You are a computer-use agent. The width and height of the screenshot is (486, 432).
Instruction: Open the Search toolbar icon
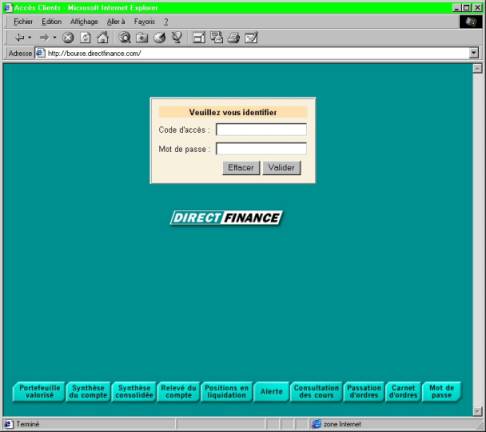125,38
